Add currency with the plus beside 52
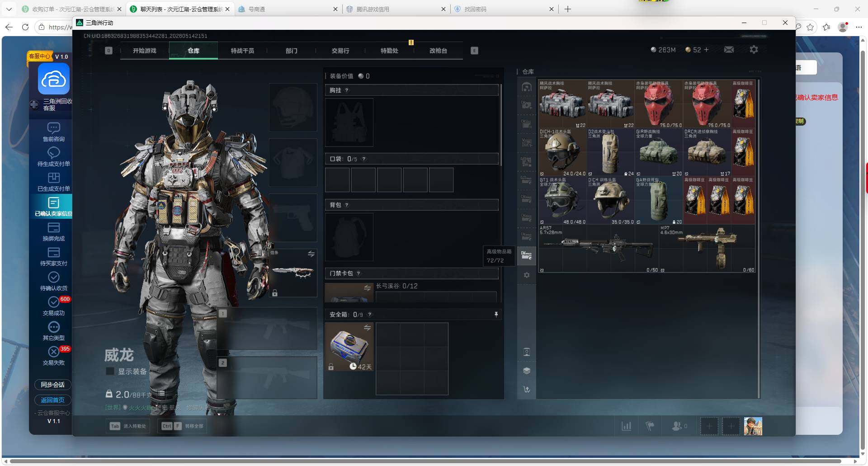The width and height of the screenshot is (868, 466). 706,50
